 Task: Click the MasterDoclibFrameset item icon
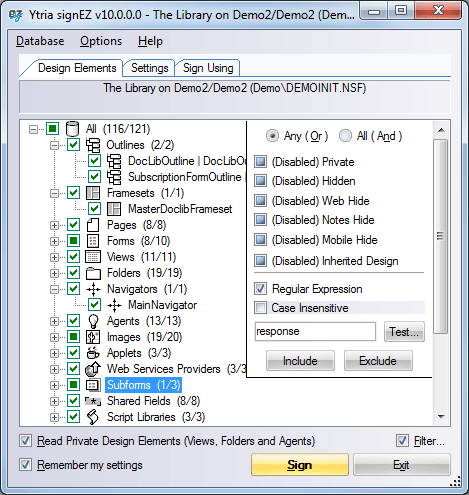click(114, 209)
